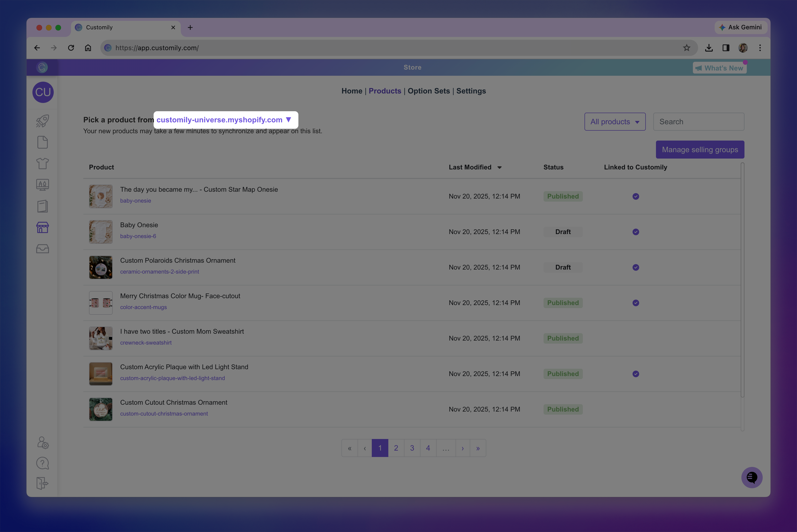Open the blank document icon in sidebar
This screenshot has height=532, width=797.
[x=43, y=142]
